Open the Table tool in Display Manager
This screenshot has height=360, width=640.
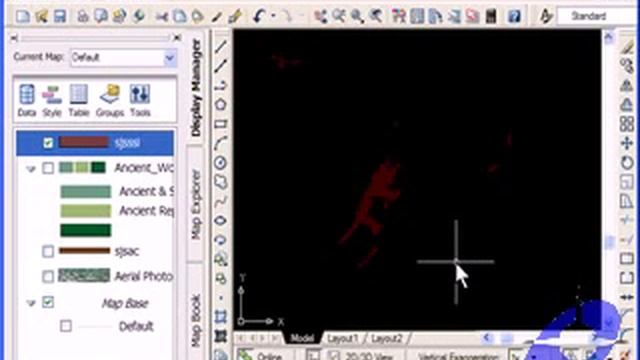point(78,100)
